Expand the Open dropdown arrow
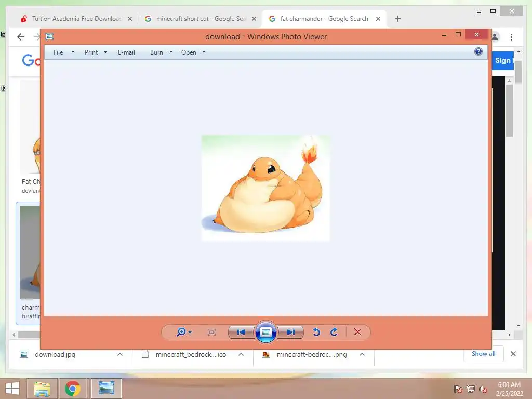Image resolution: width=532 pixels, height=399 pixels. point(204,52)
